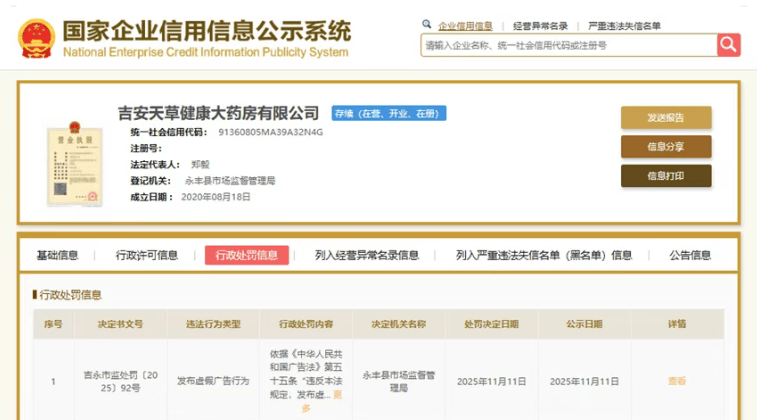Click the small magnifier beside 企业信用信息

[x=427, y=24]
